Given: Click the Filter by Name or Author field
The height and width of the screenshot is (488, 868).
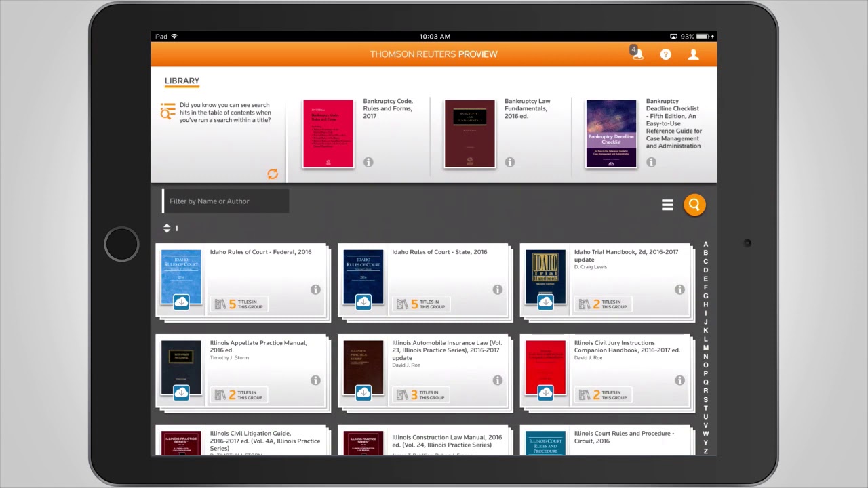Looking at the screenshot, I should pyautogui.click(x=226, y=201).
